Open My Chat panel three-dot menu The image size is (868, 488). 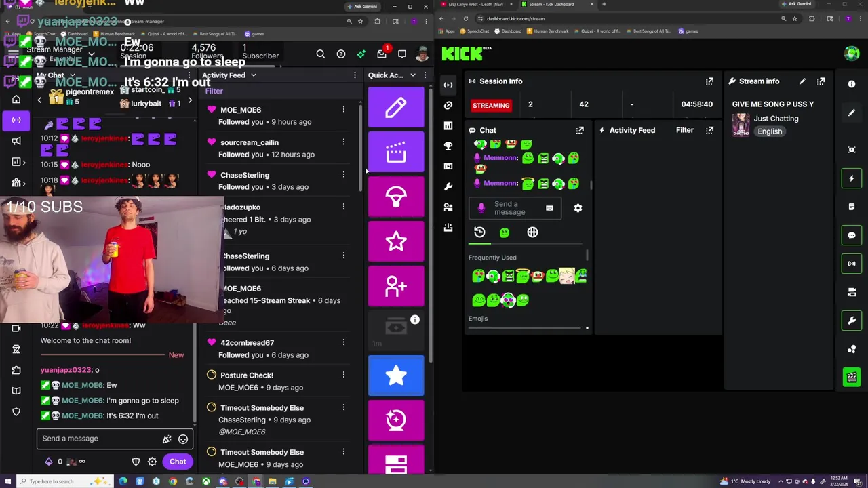190,75
